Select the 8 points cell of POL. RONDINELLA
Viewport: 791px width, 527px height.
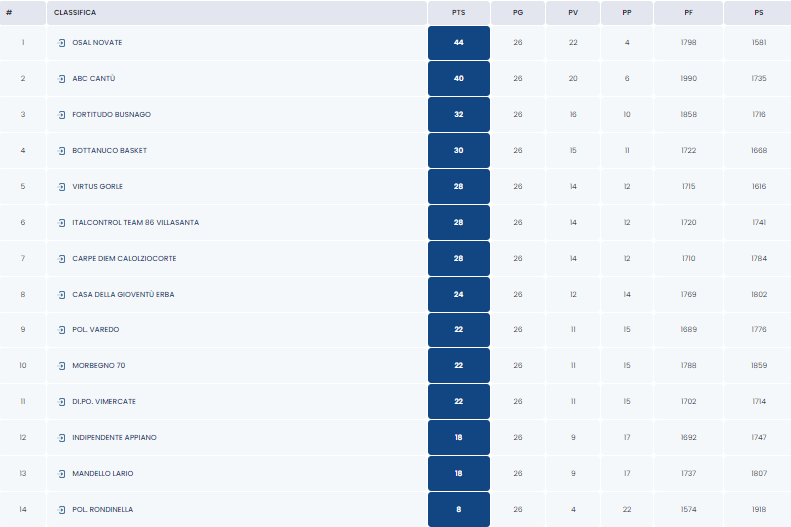tap(459, 509)
